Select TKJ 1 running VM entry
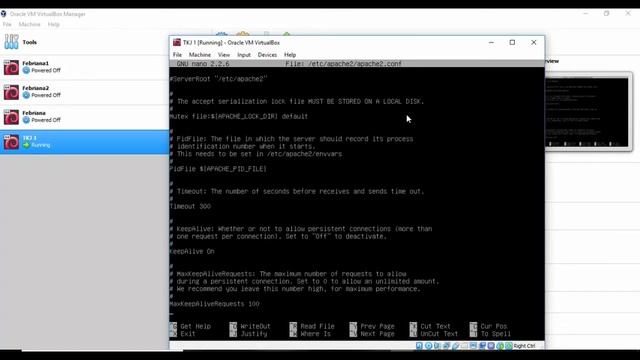Viewport: 640px width, 360px height. tap(84, 142)
